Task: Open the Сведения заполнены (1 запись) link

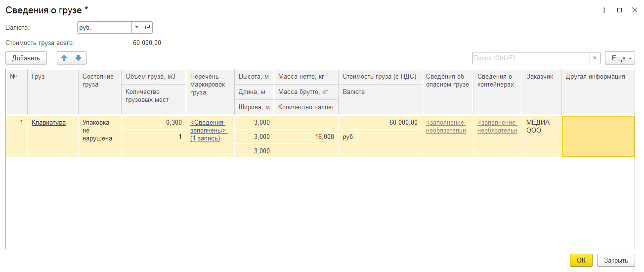Action: pos(209,130)
